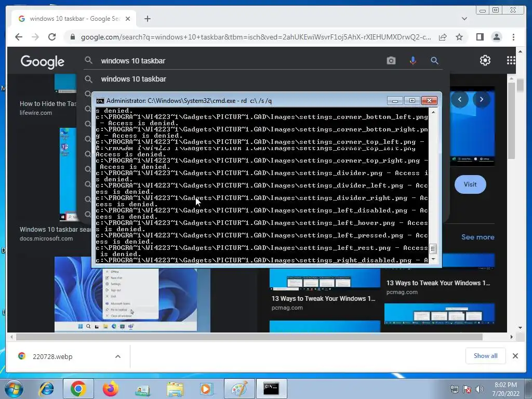
Task: Click Chrome page scroll-down arrow
Action: [520, 328]
